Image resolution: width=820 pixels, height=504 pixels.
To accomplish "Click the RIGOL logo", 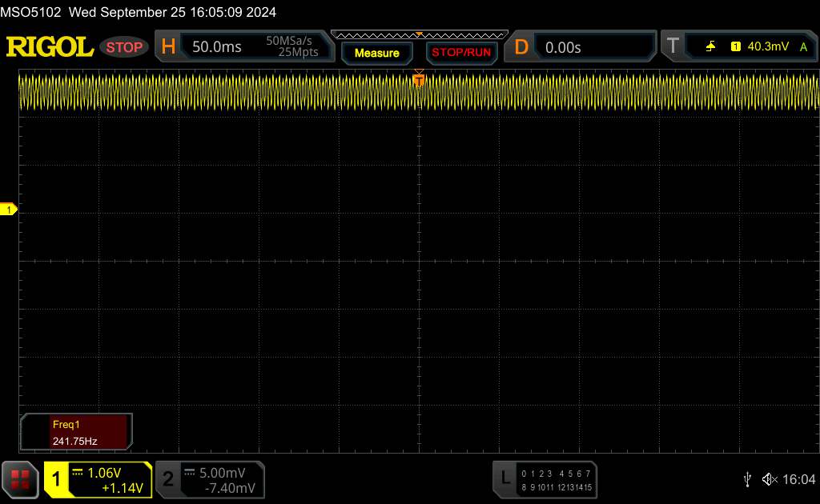I will tap(50, 47).
